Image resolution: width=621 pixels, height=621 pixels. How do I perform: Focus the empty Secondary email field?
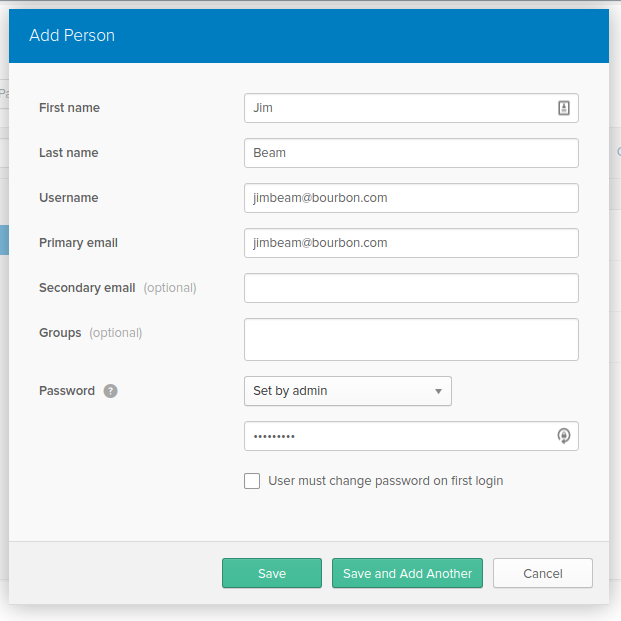coord(410,288)
